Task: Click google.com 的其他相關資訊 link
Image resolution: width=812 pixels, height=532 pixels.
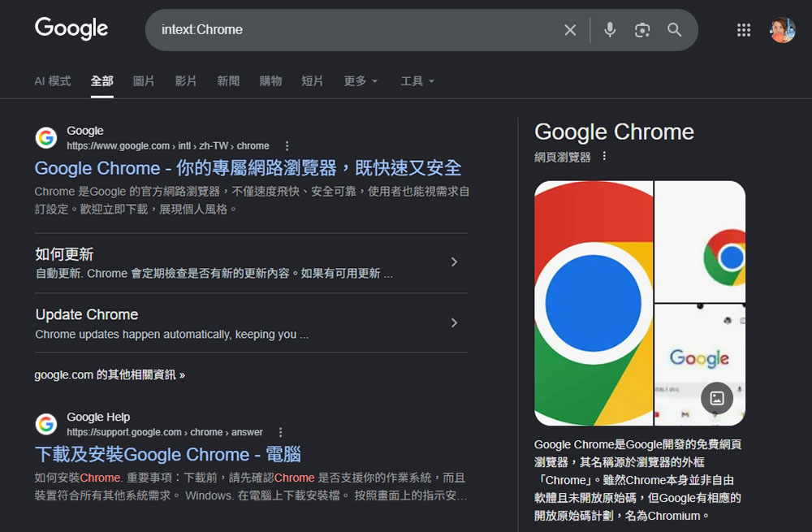Action: point(110,374)
